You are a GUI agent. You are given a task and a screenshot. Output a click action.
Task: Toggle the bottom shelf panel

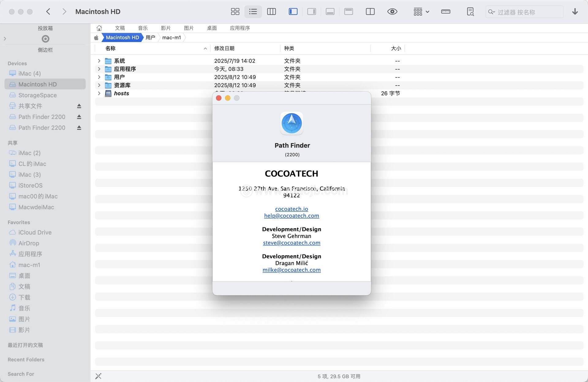[x=330, y=12]
